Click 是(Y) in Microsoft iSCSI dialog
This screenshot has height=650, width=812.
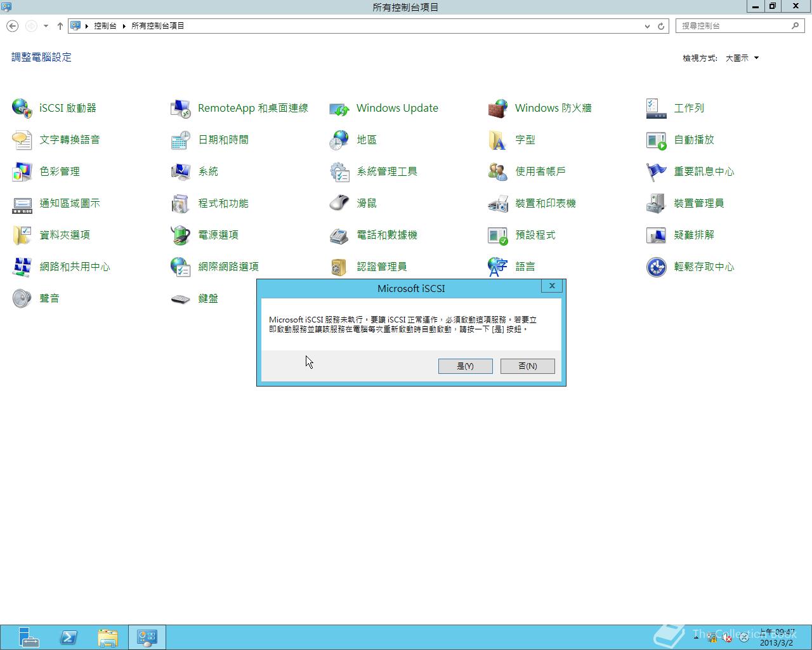pyautogui.click(x=465, y=366)
